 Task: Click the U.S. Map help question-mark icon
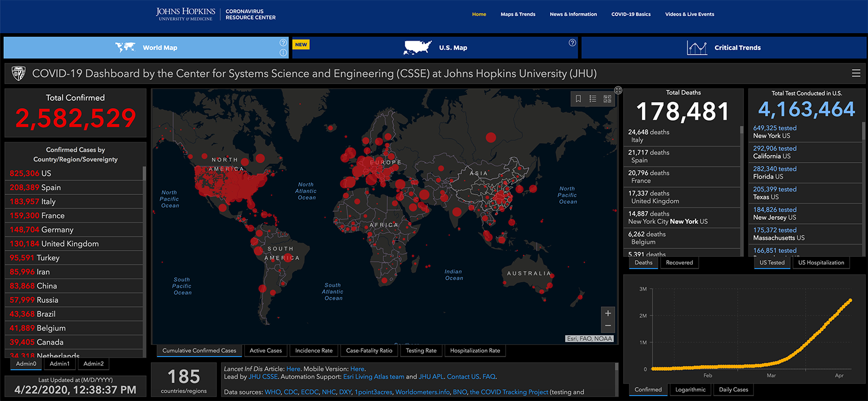coord(573,42)
